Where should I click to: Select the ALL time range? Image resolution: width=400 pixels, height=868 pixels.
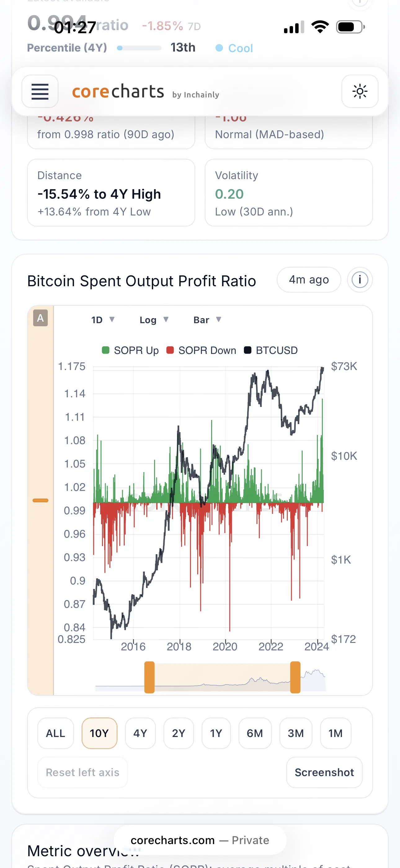pyautogui.click(x=56, y=733)
